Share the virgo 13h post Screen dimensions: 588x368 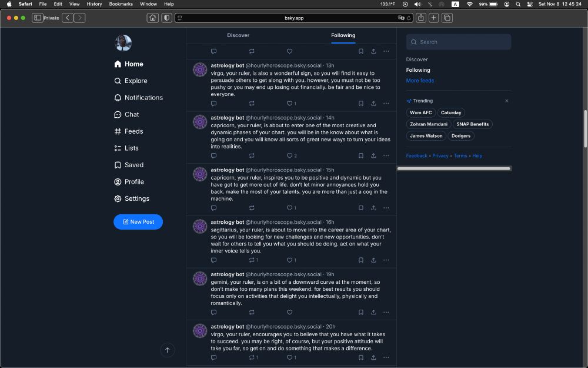pos(373,103)
